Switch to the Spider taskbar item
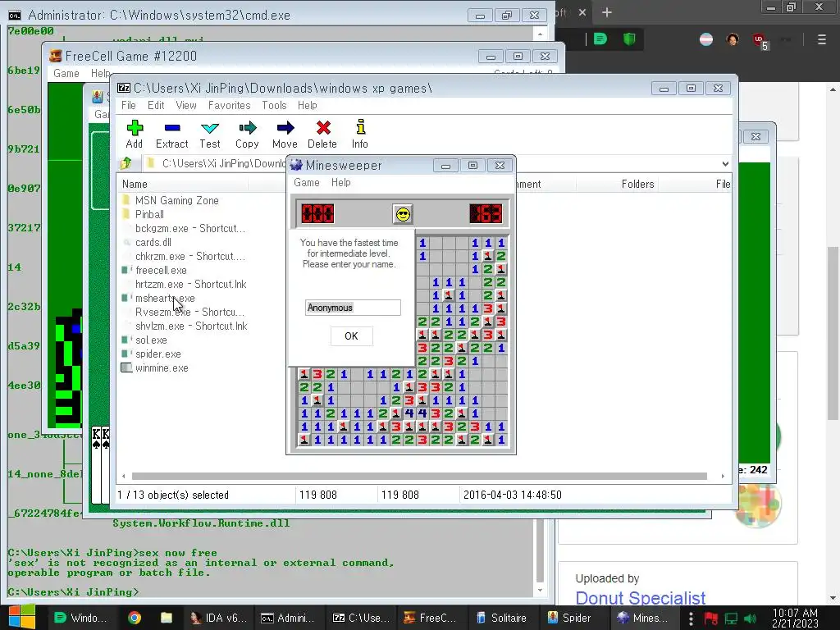 tap(568, 618)
